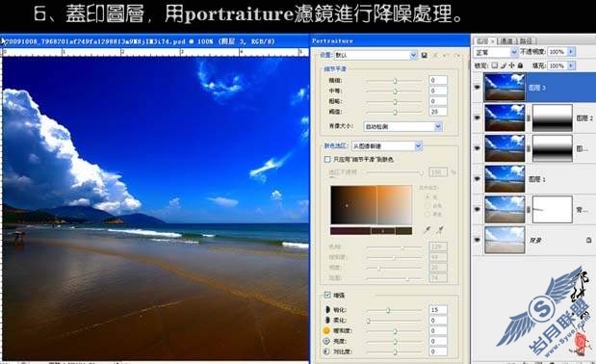Click the Softness half-moon icon in Enhancements

pyautogui.click(x=326, y=321)
